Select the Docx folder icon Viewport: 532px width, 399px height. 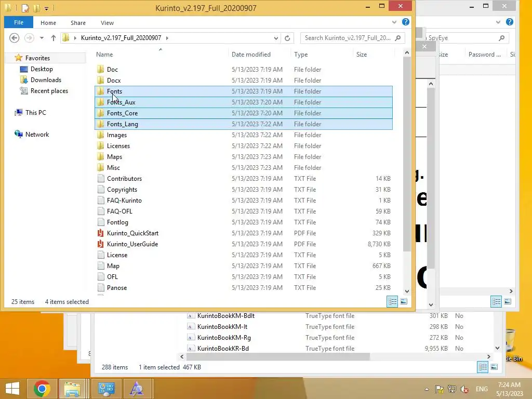(x=100, y=80)
